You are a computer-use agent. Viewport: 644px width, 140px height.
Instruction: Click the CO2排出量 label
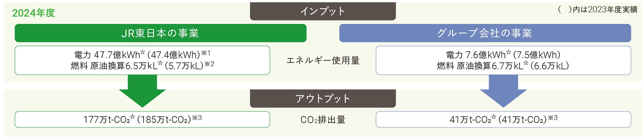pos(323,120)
